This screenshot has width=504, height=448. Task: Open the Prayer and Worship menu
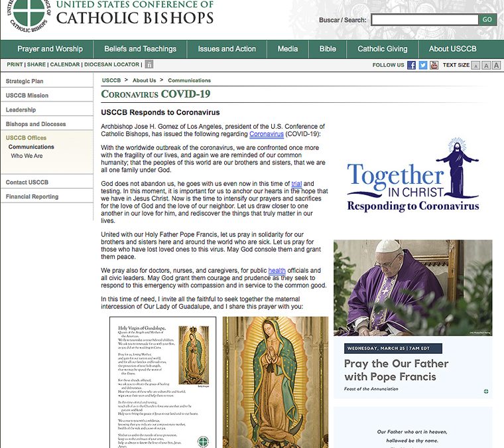click(50, 49)
